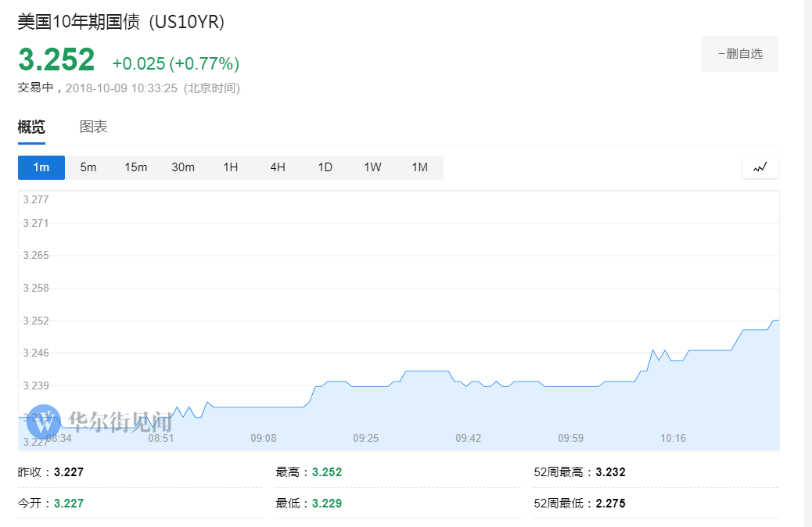Switch to the 4H timeframe

coord(278,167)
